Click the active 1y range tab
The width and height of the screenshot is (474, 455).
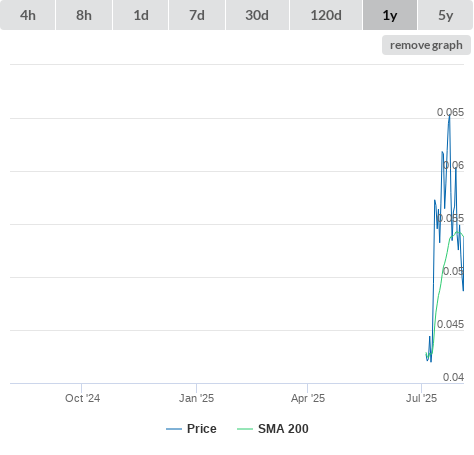[x=390, y=15]
